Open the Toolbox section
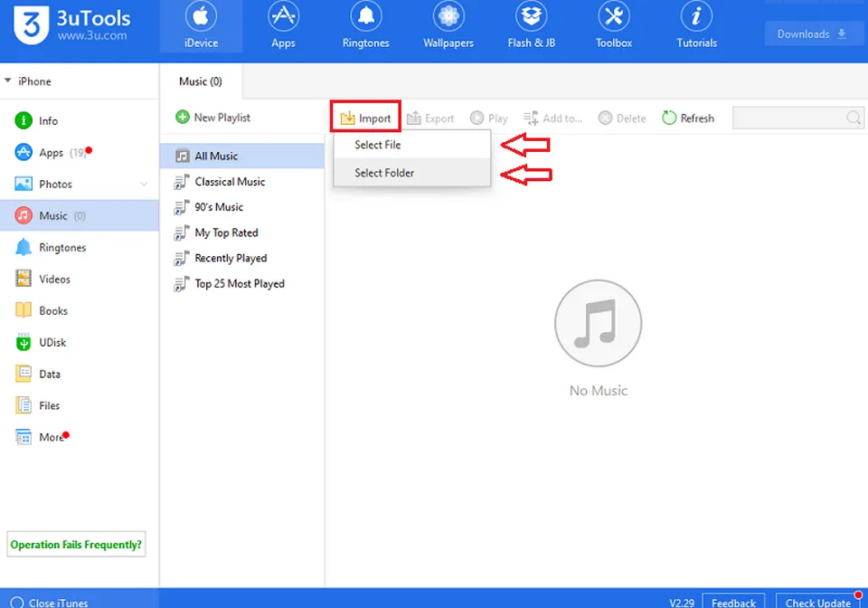 613,24
